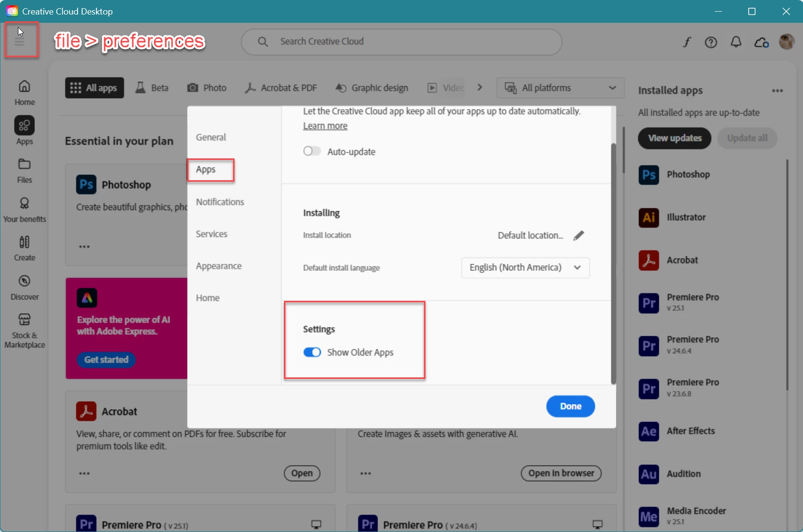Open Acrobat card more options ellipsis
The width and height of the screenshot is (803, 532).
[x=84, y=473]
